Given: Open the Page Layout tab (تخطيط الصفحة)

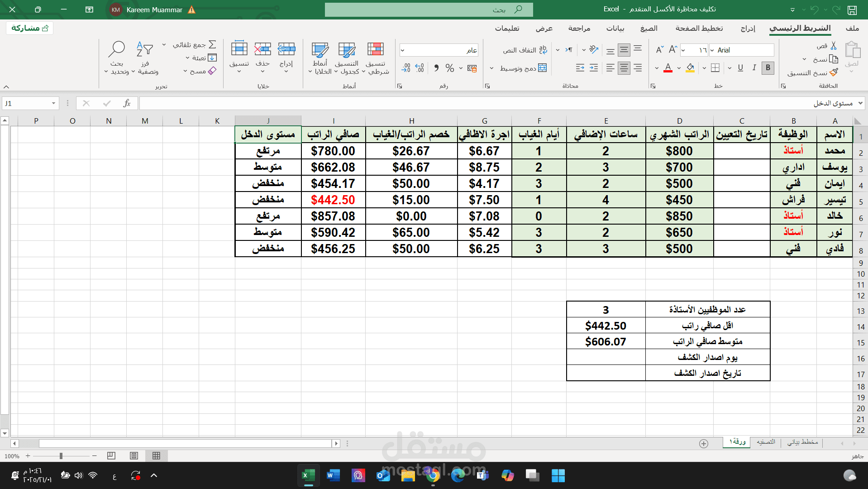Looking at the screenshot, I should click(x=699, y=28).
